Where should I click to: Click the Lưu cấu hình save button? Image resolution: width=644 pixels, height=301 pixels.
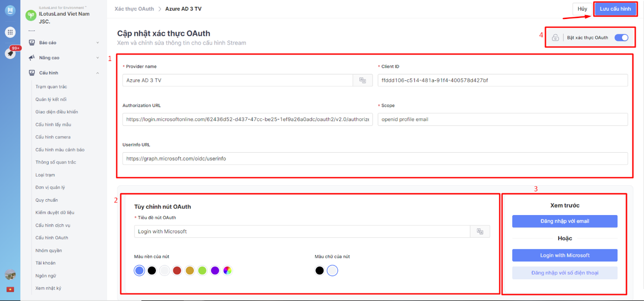[615, 9]
